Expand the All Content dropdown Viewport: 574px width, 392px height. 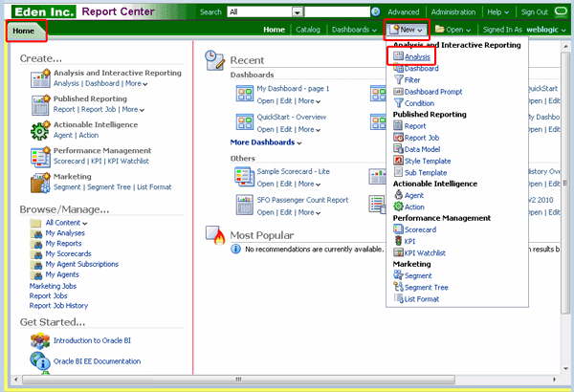pos(66,223)
